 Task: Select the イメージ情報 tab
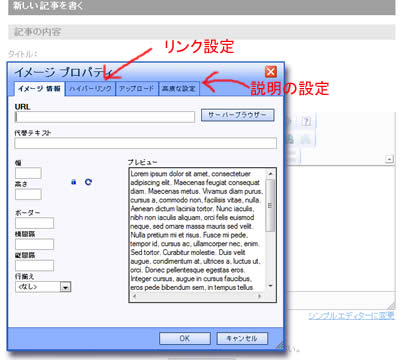pos(40,89)
